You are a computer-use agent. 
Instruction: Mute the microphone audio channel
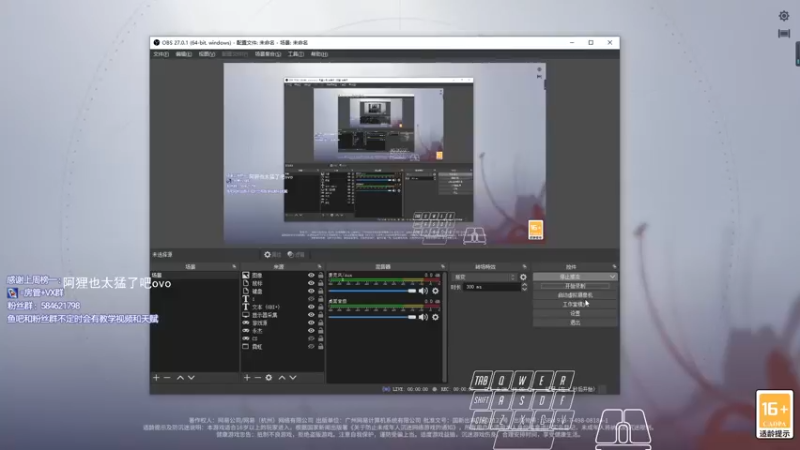point(423,291)
